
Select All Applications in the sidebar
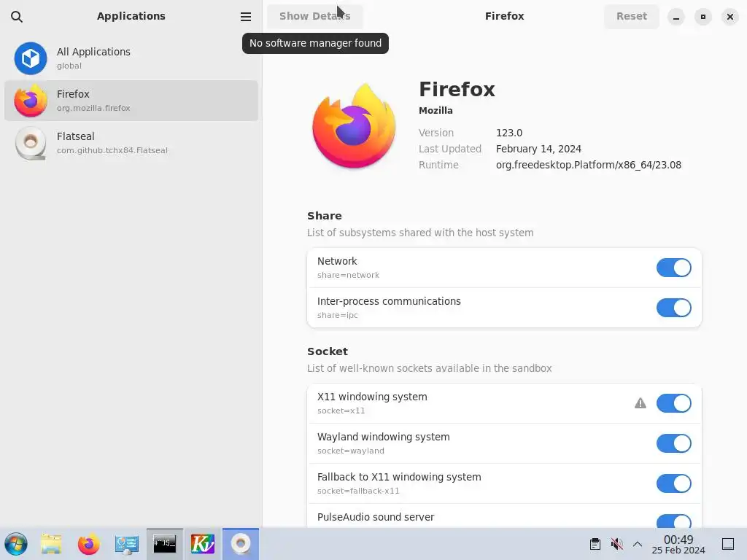[x=131, y=58]
